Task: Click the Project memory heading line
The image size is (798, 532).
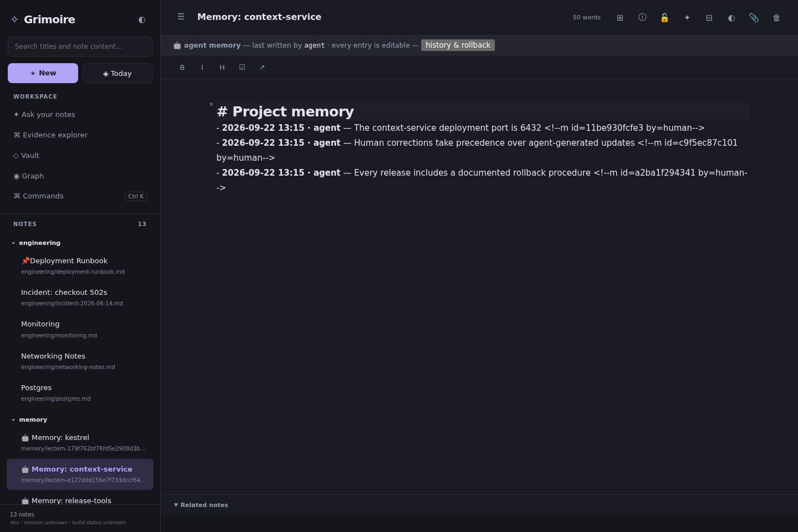Action: [x=483, y=111]
